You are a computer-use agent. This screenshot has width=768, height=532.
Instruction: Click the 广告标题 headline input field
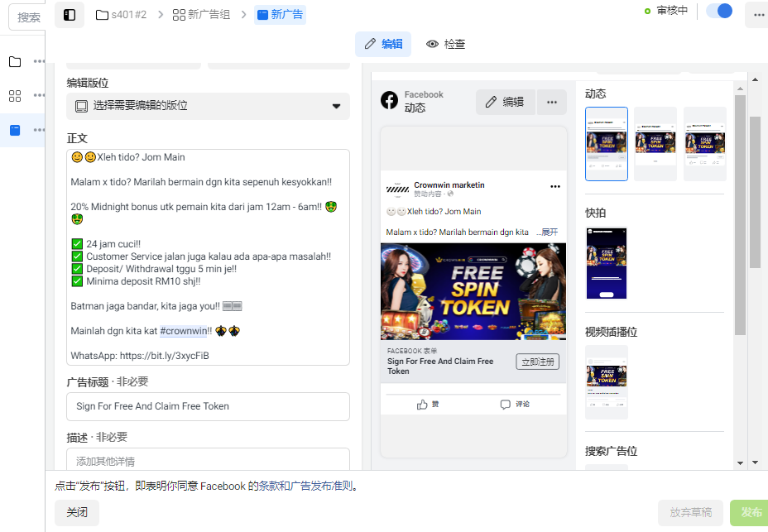coord(209,406)
